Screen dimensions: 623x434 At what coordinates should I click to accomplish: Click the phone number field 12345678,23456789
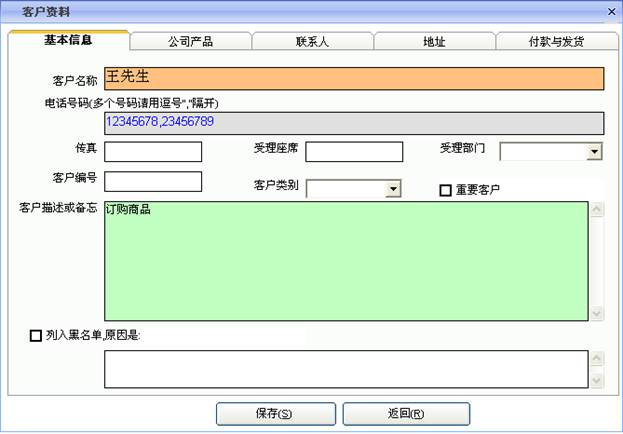tap(354, 123)
